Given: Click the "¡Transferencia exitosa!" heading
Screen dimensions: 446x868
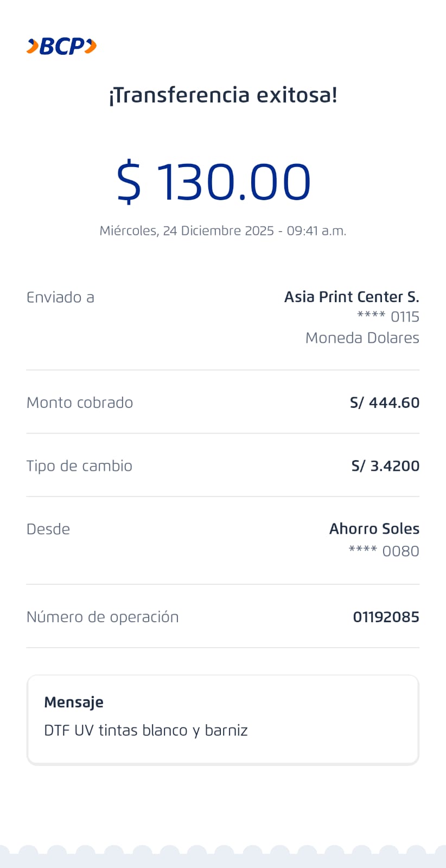Looking at the screenshot, I should [x=223, y=95].
